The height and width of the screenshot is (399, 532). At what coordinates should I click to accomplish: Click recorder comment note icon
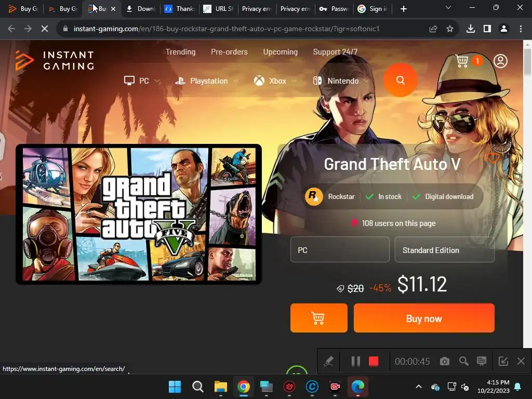[482, 362]
